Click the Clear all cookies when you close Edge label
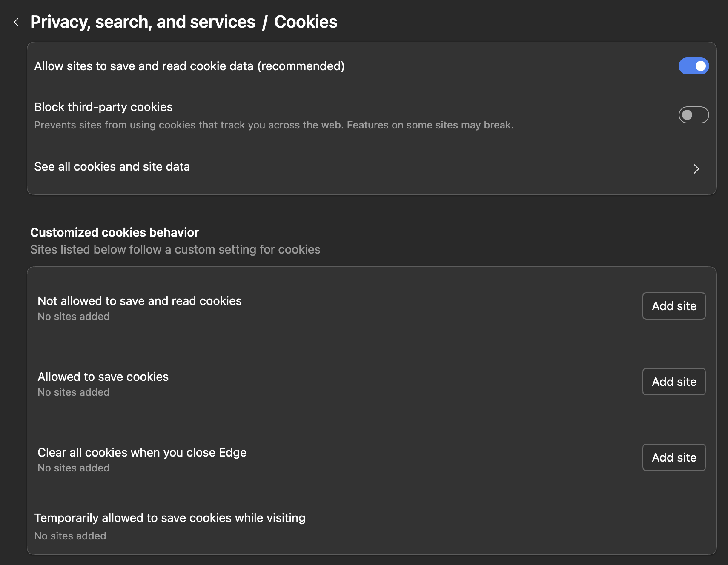Screen dimensions: 728x565 (x=142, y=453)
